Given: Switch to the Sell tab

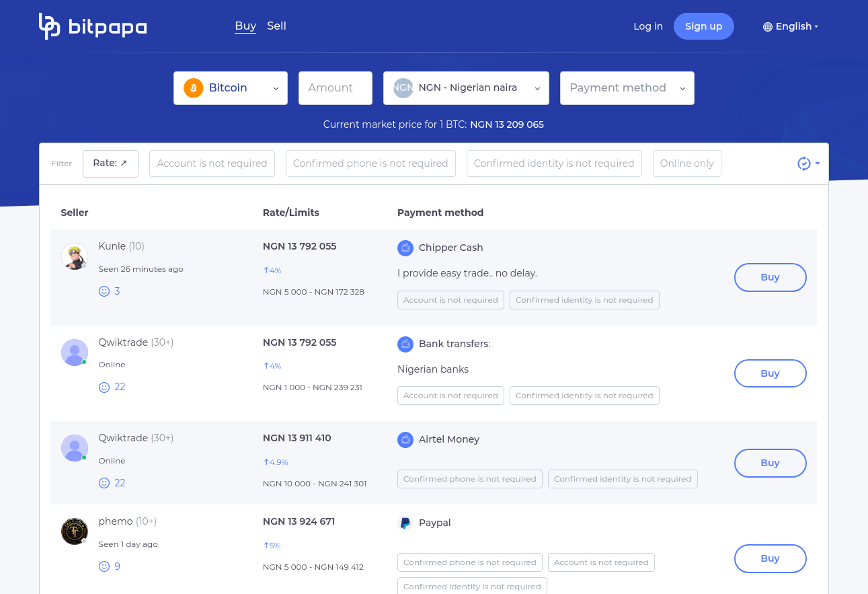Looking at the screenshot, I should [x=276, y=26].
